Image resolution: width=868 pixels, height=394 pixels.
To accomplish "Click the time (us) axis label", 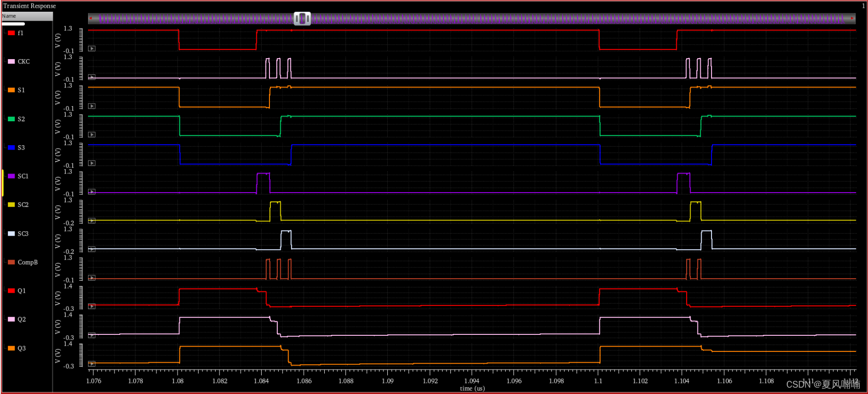I will click(472, 389).
